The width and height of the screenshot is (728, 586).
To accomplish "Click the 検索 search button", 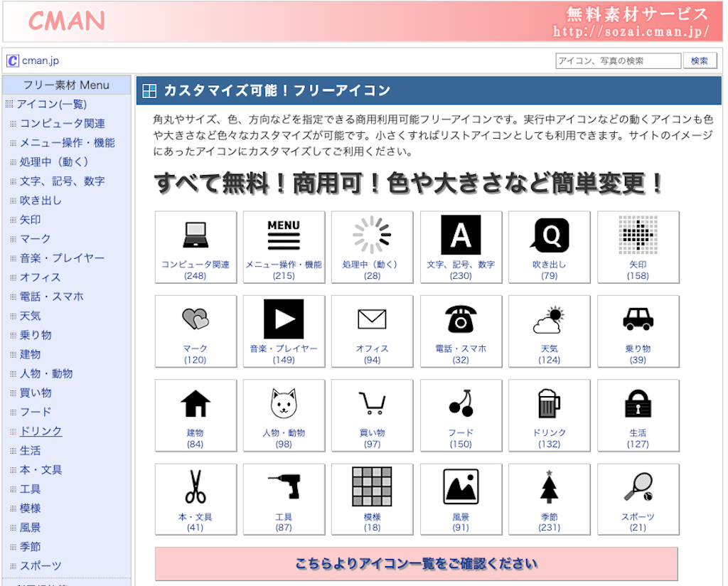I will click(x=700, y=60).
